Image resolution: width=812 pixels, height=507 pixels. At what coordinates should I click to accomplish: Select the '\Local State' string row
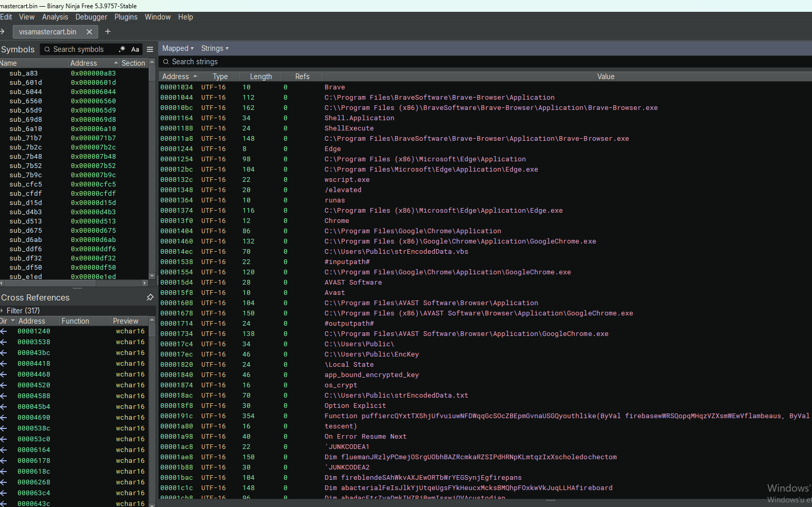[485, 365]
